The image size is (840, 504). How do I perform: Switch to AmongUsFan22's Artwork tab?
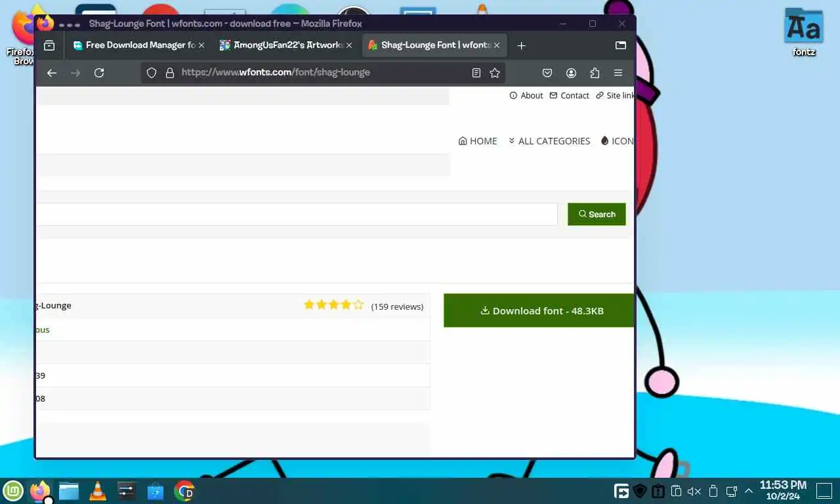click(287, 45)
